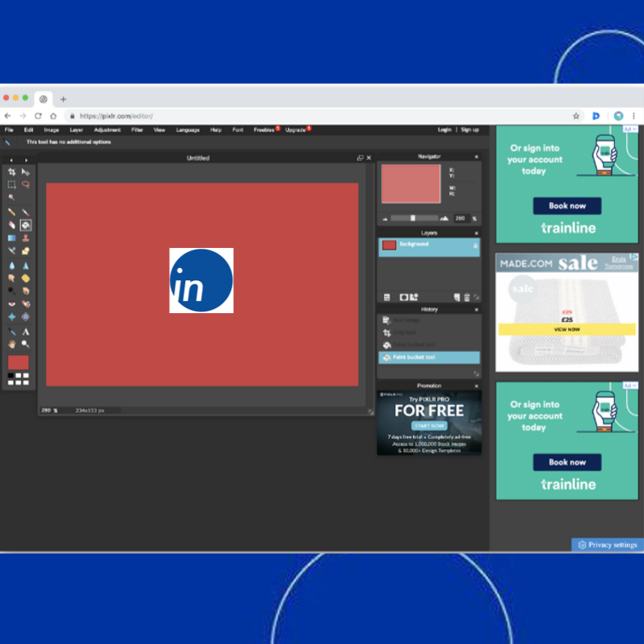Reload the browser page
Image resolution: width=644 pixels, height=644 pixels.
click(38, 116)
